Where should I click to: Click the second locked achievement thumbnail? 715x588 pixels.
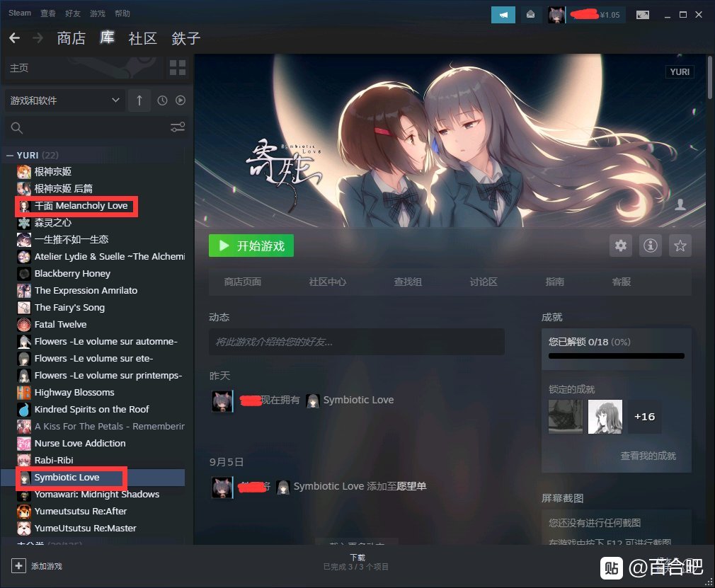click(x=605, y=417)
